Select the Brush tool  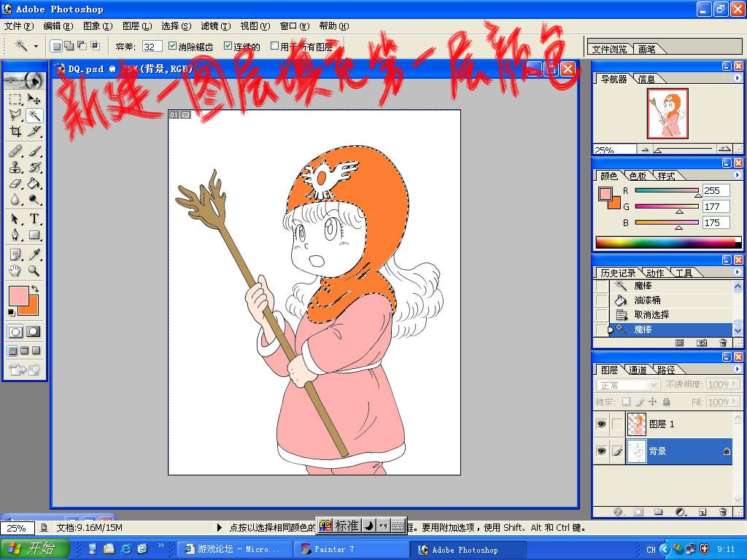coord(34,152)
